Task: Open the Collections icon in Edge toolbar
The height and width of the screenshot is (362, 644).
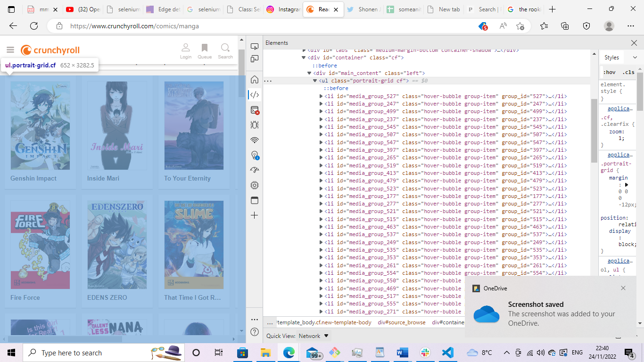Action: click(565, 26)
